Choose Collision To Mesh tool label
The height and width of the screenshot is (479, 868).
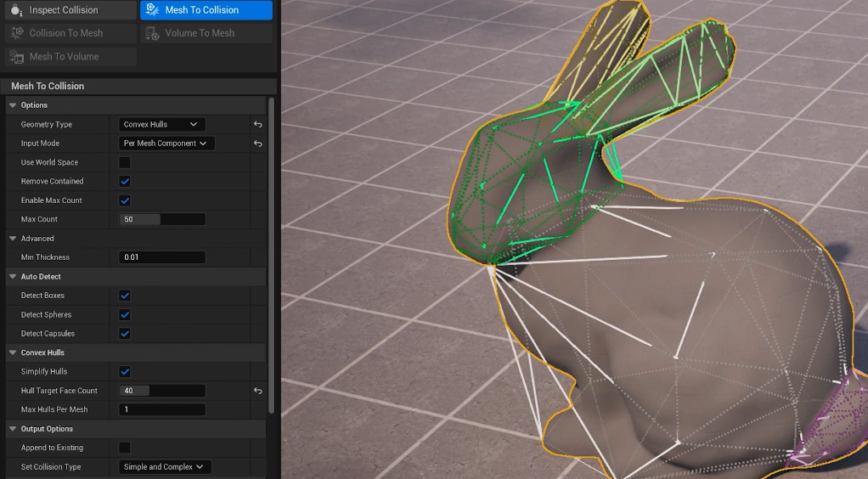[66, 33]
